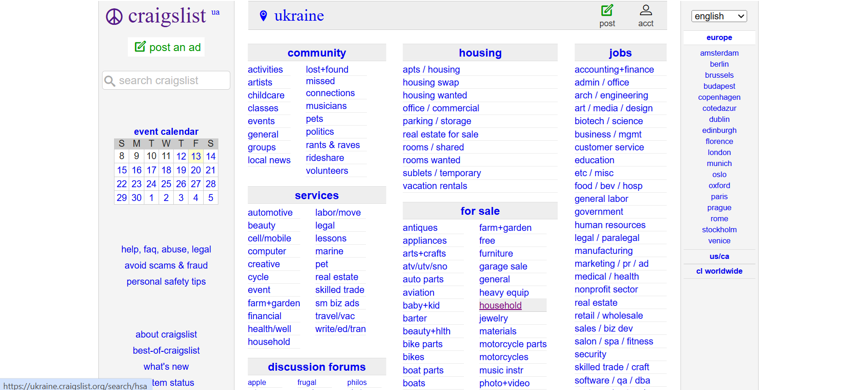Select amsterdam from the europe list

(x=719, y=53)
